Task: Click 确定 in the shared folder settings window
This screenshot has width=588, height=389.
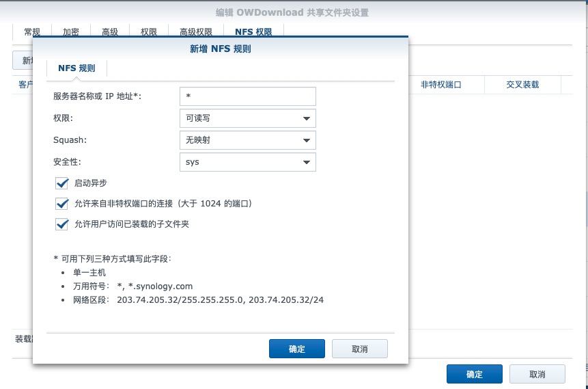Action: click(x=474, y=375)
